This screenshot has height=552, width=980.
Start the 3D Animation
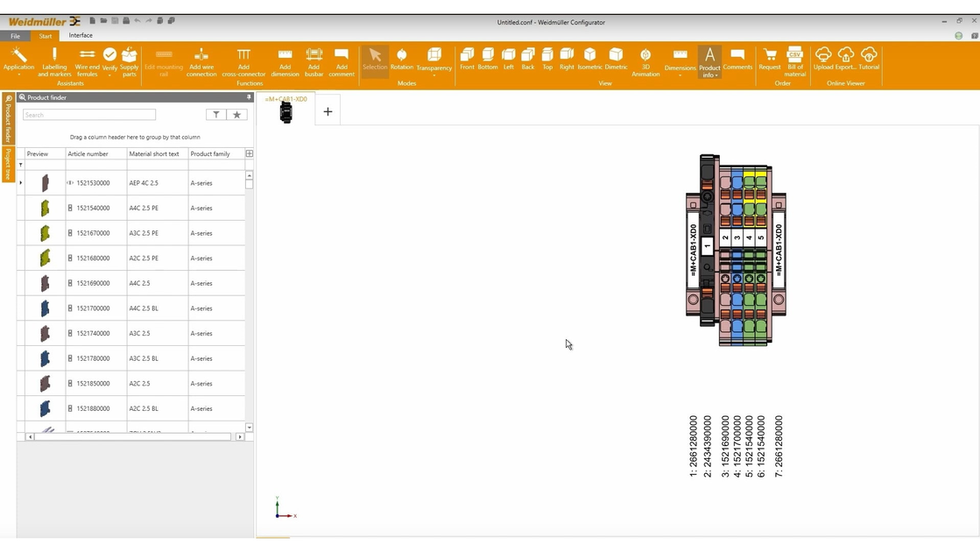(x=645, y=61)
